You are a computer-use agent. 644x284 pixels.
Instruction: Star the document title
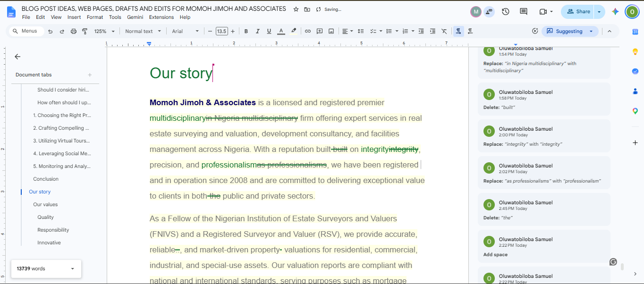coord(296,9)
